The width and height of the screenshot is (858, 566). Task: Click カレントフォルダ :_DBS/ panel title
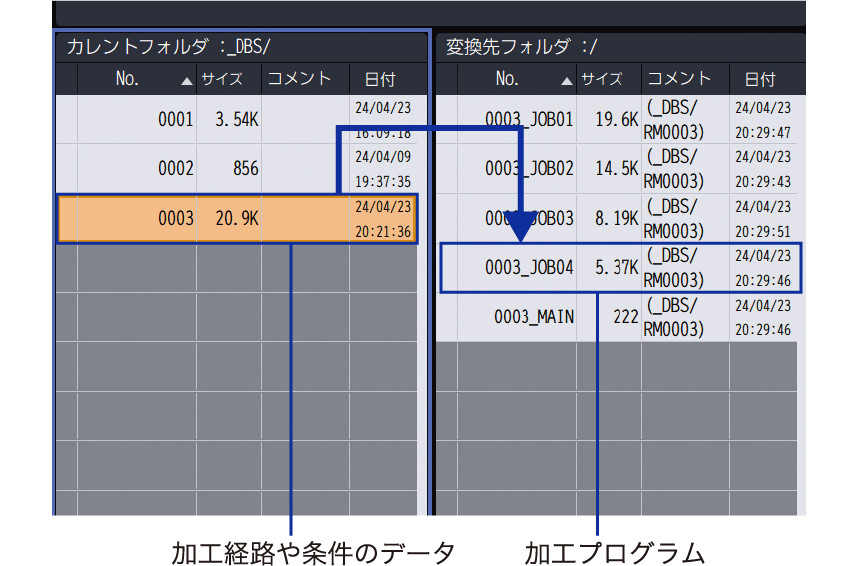click(x=169, y=47)
